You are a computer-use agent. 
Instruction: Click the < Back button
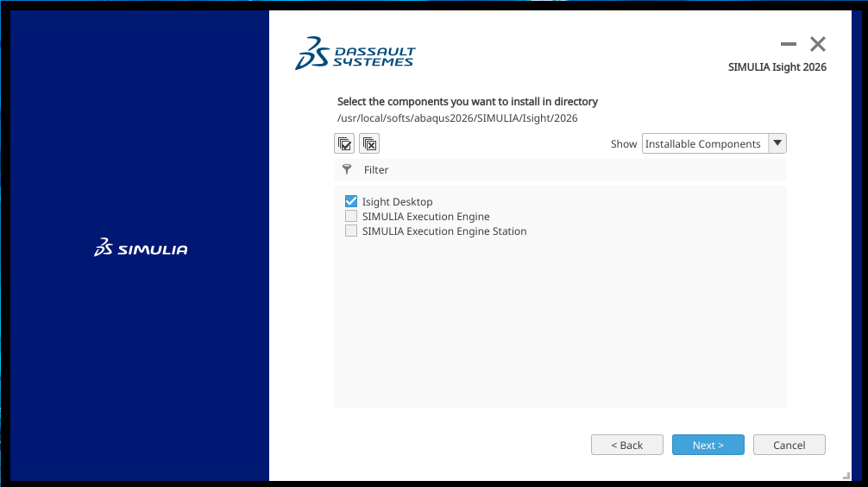coord(627,445)
